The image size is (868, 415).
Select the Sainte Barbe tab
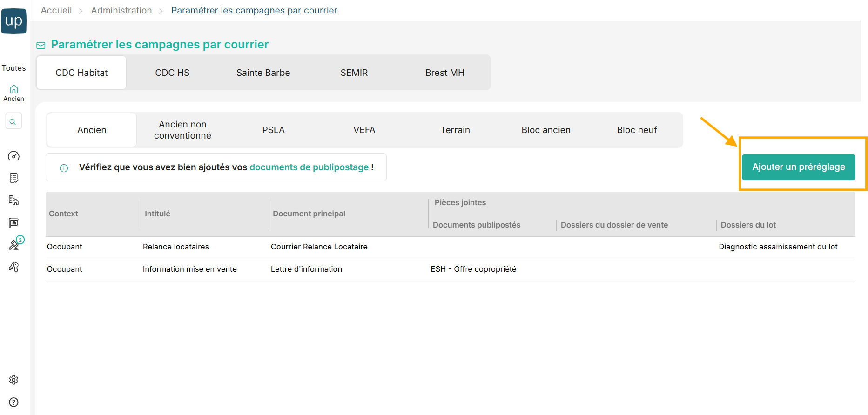(263, 73)
